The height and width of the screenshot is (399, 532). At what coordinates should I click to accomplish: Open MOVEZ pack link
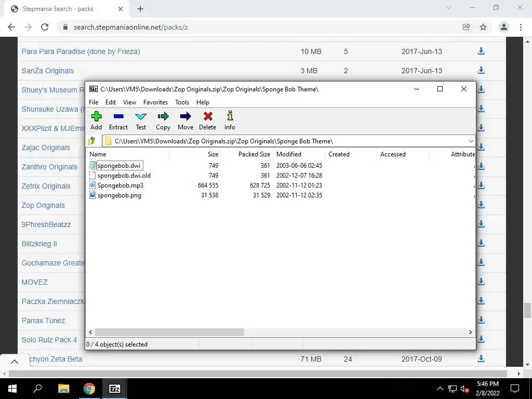click(35, 282)
